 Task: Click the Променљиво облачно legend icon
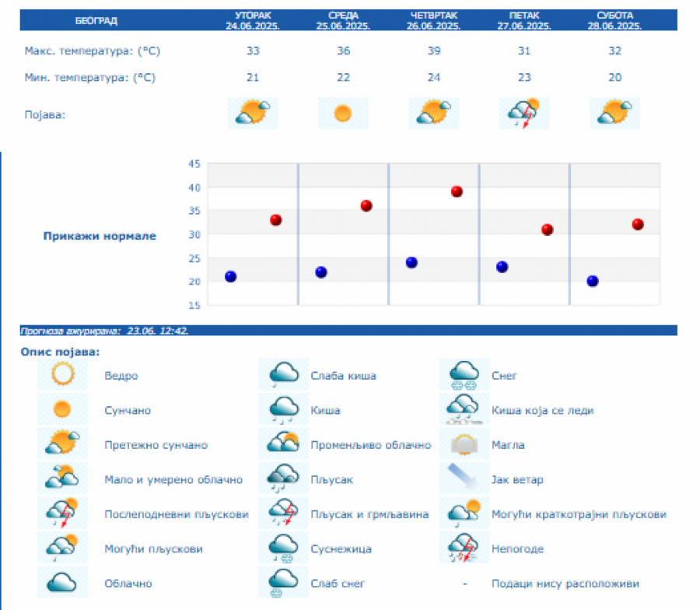tap(284, 445)
